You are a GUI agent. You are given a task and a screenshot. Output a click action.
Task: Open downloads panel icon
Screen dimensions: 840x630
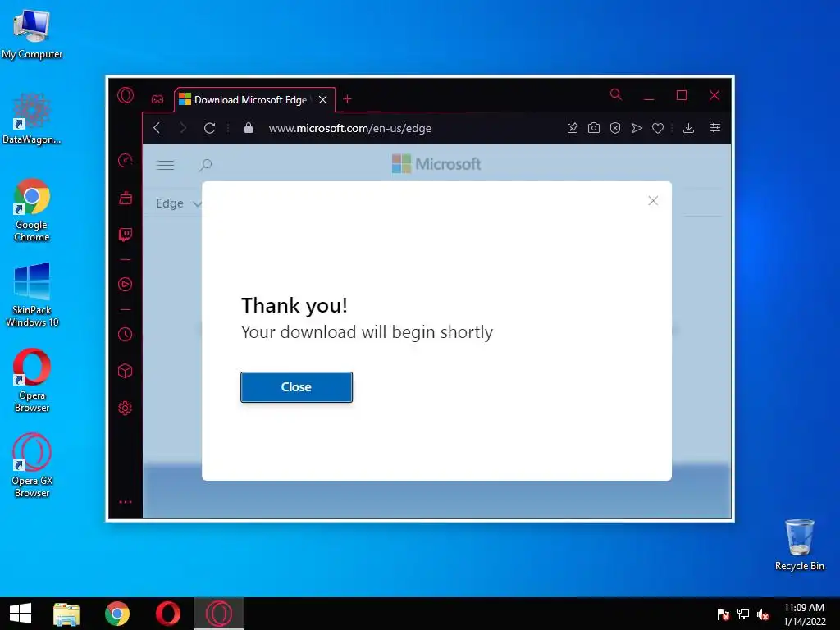coord(689,128)
